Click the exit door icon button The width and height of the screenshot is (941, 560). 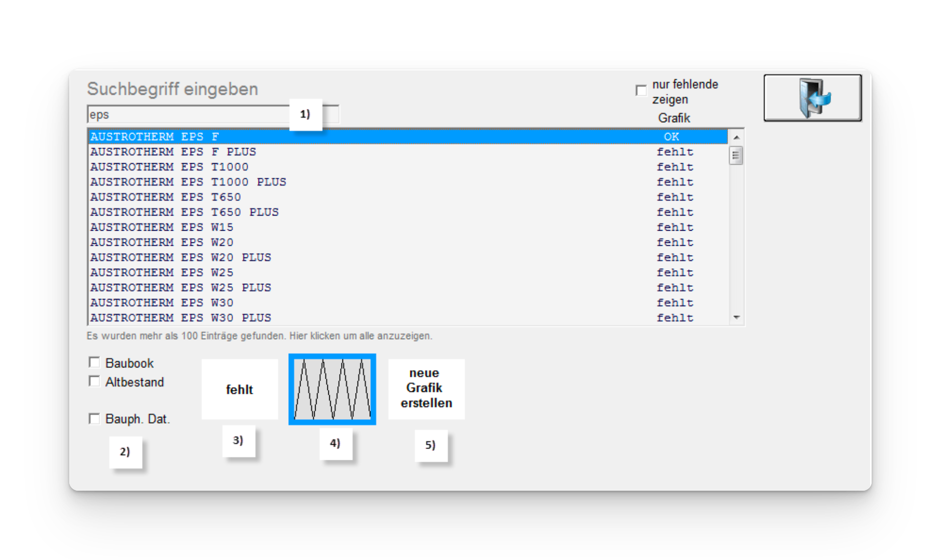[x=812, y=98]
